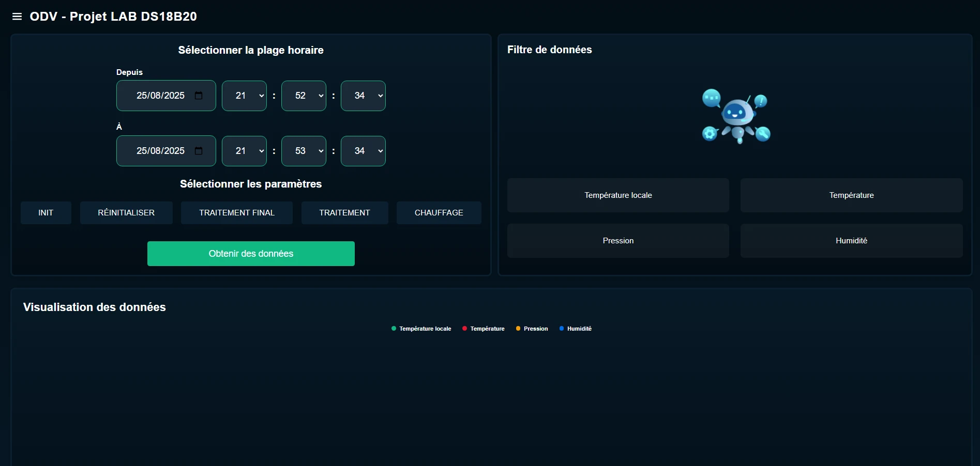This screenshot has width=980, height=466.
Task: Open the calendar picker for the À date
Action: point(199,151)
